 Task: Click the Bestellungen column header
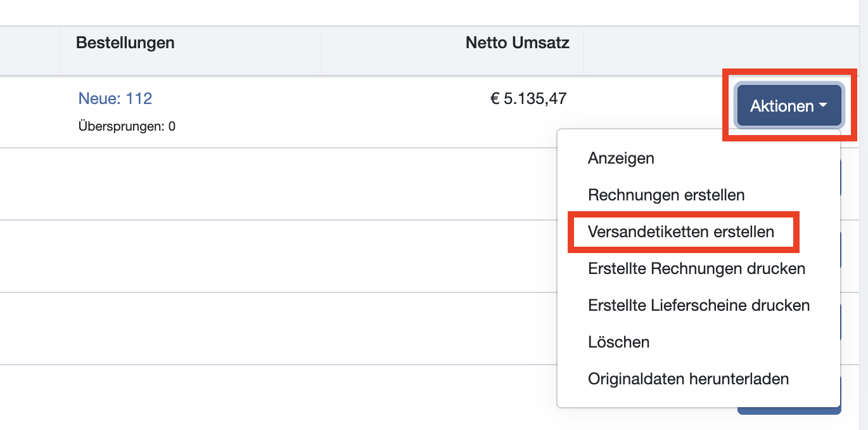125,43
